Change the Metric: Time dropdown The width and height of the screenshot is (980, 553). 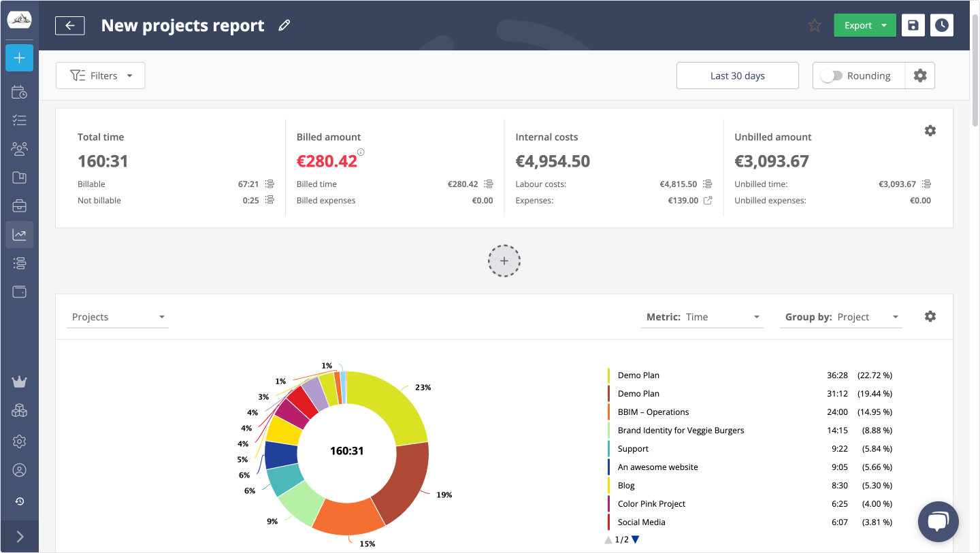pyautogui.click(x=721, y=316)
